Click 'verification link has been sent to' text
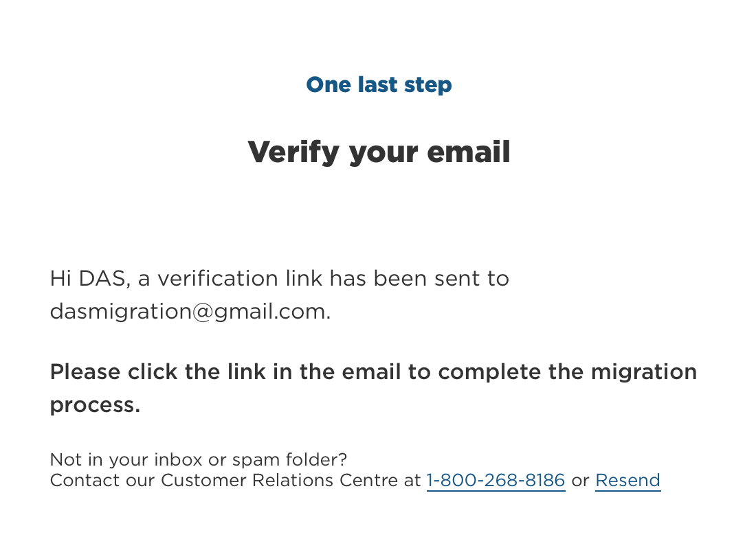The width and height of the screenshot is (756, 537). 333,279
